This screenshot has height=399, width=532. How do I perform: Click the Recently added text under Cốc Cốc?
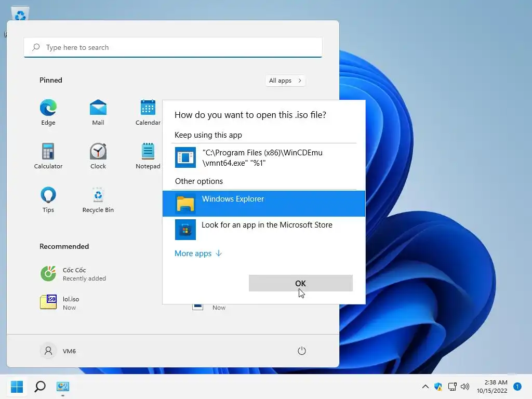coord(85,278)
